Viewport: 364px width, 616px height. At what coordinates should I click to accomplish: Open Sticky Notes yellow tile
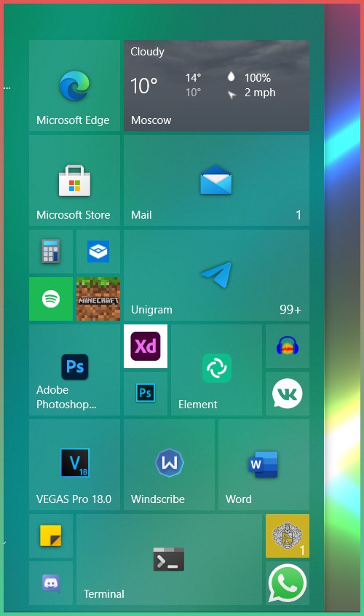pos(51,536)
